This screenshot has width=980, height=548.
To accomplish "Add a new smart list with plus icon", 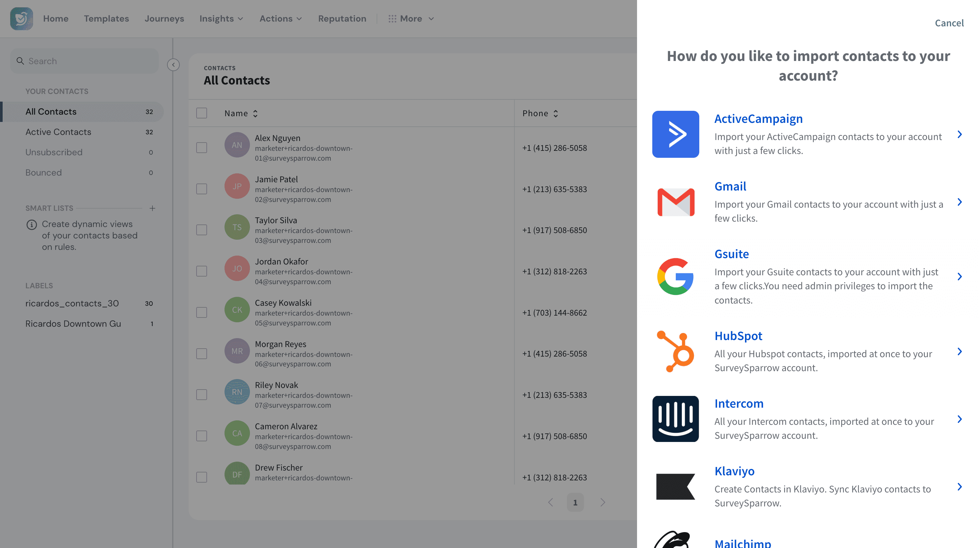I will pyautogui.click(x=152, y=208).
